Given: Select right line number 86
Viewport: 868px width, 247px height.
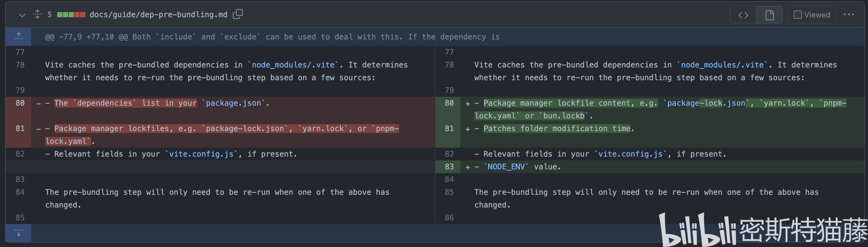Looking at the screenshot, I should 449,218.
